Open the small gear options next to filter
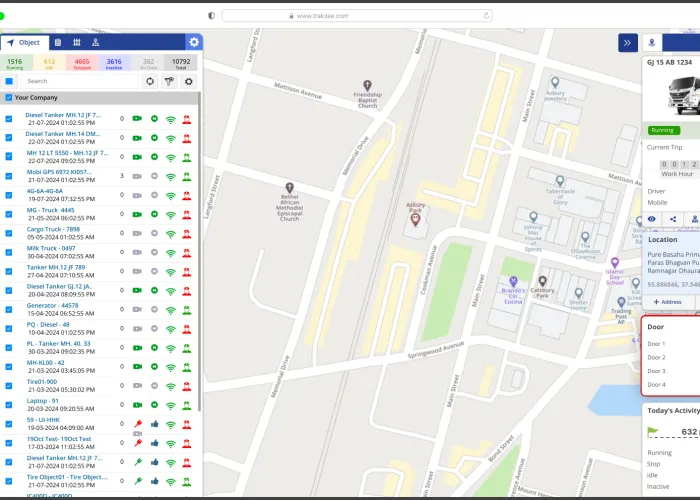 (188, 81)
